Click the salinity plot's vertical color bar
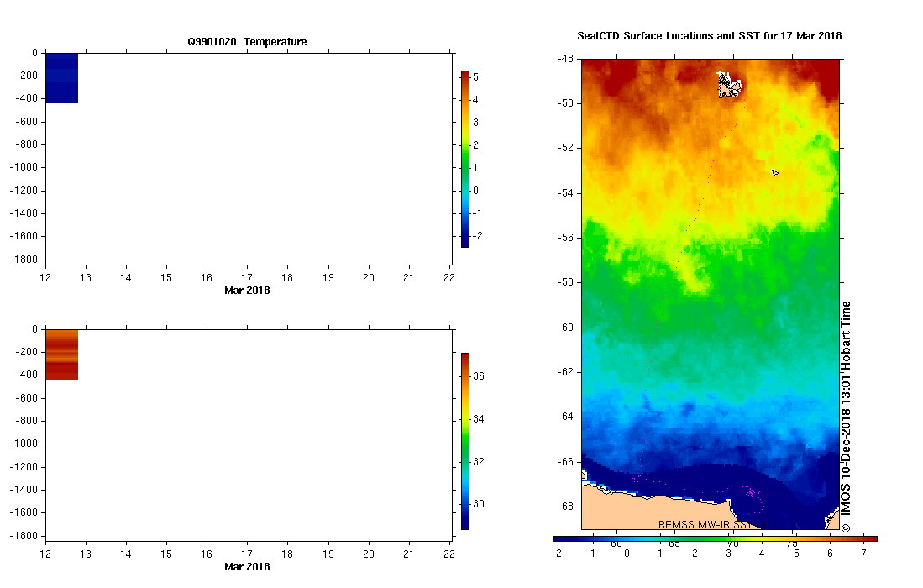The width and height of the screenshot is (923, 588). tap(465, 442)
